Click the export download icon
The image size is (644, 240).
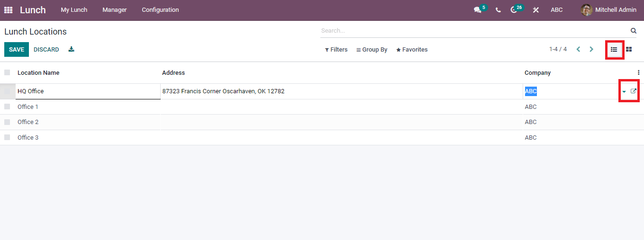71,49
